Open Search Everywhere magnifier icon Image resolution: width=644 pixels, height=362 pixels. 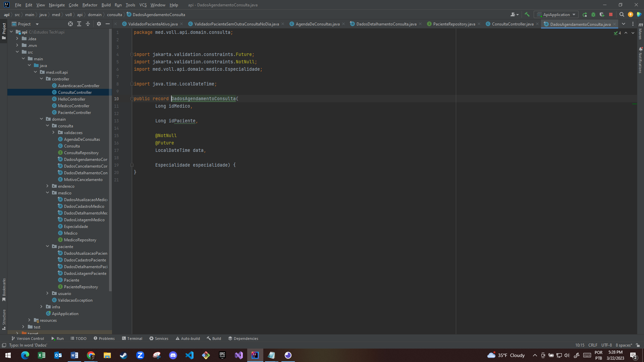point(622,14)
